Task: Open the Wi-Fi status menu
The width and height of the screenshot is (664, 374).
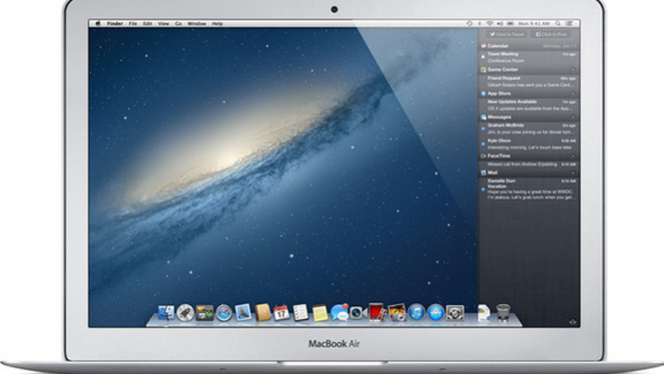Action: coord(490,24)
